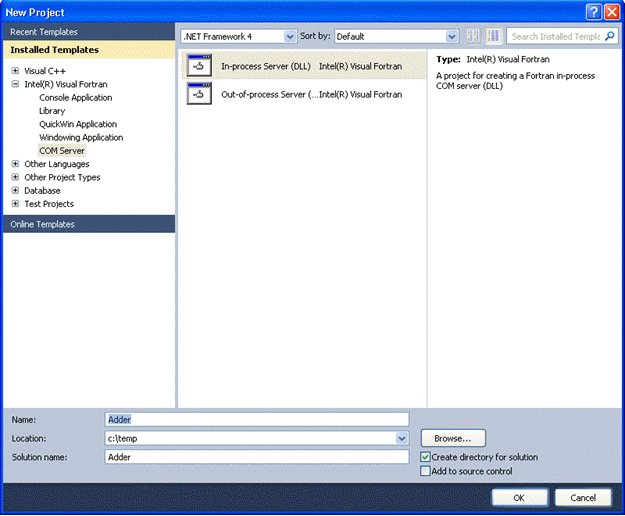Click the Browse... button
The width and height of the screenshot is (625, 516).
pyautogui.click(x=453, y=438)
